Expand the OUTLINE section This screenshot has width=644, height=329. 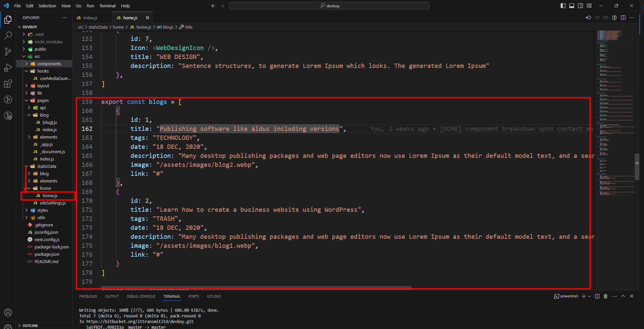click(30, 326)
